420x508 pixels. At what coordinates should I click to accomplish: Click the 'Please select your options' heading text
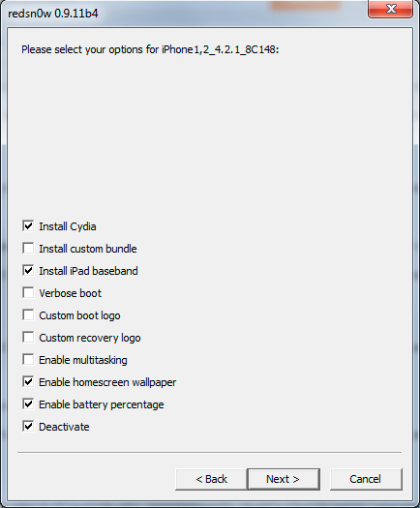pos(150,49)
